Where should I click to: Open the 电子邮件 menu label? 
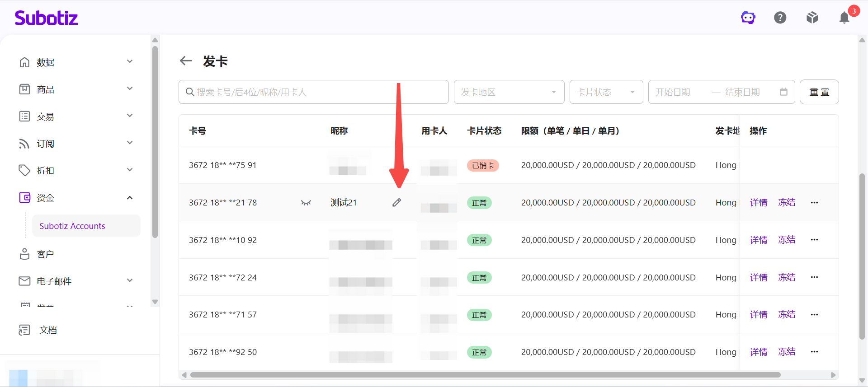54,281
